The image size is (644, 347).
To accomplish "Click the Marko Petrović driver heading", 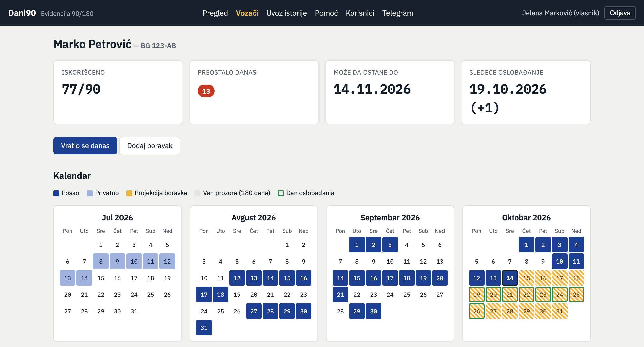I will tap(92, 44).
